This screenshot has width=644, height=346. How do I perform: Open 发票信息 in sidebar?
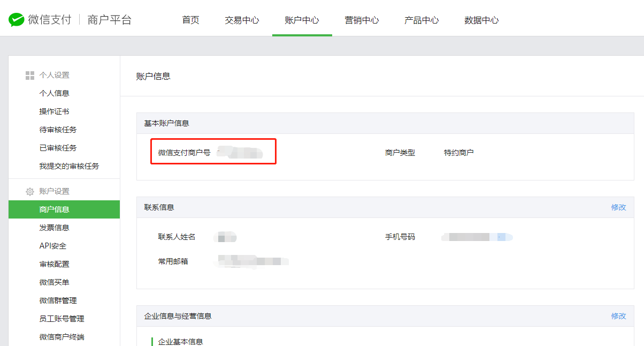coord(54,228)
